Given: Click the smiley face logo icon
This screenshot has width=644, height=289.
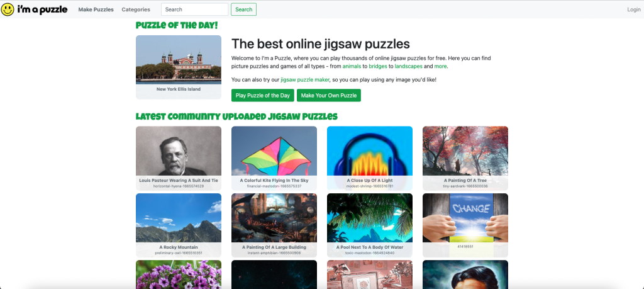Looking at the screenshot, I should 8,9.
